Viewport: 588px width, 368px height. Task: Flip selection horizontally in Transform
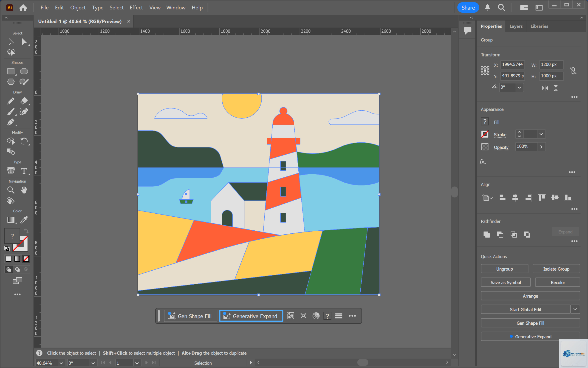tap(545, 88)
